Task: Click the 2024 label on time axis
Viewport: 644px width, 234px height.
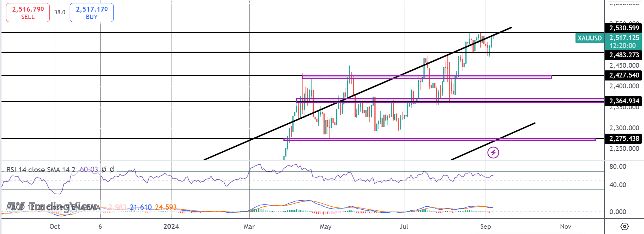Action: (171, 227)
